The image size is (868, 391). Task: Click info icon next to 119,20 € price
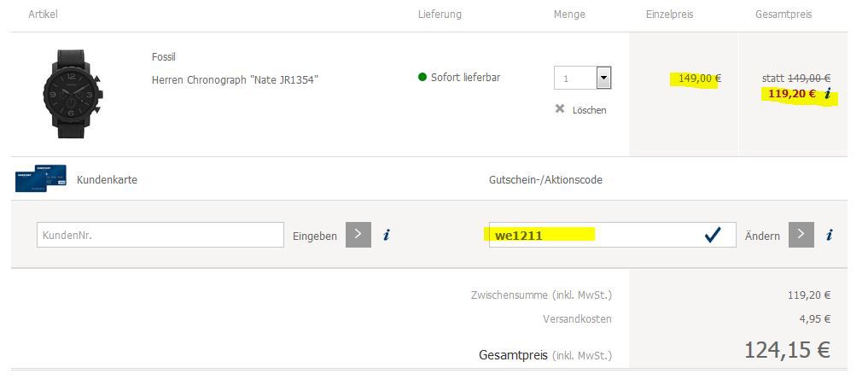click(827, 95)
